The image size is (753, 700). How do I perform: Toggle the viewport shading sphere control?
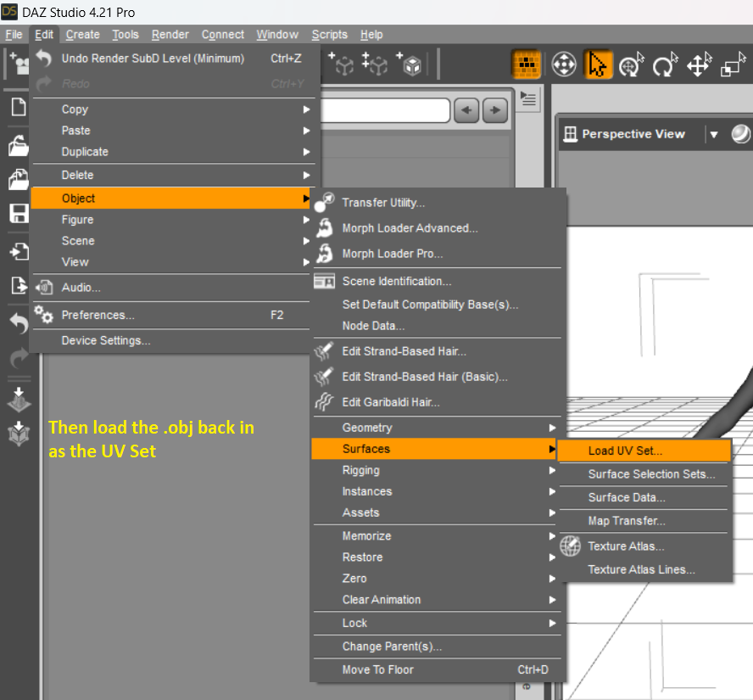point(739,134)
